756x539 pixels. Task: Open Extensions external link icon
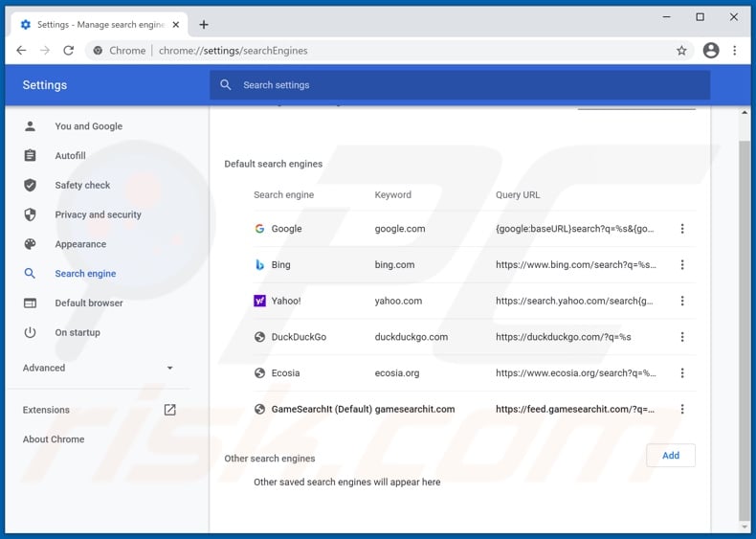coord(169,410)
